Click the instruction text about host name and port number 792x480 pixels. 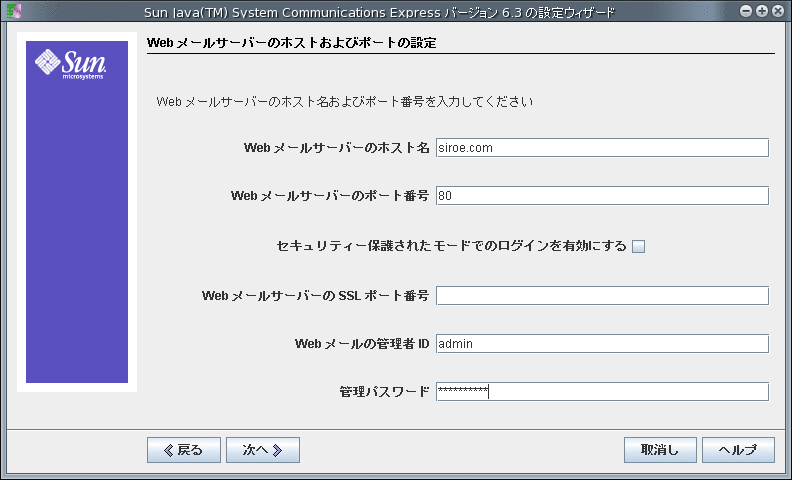[344, 102]
